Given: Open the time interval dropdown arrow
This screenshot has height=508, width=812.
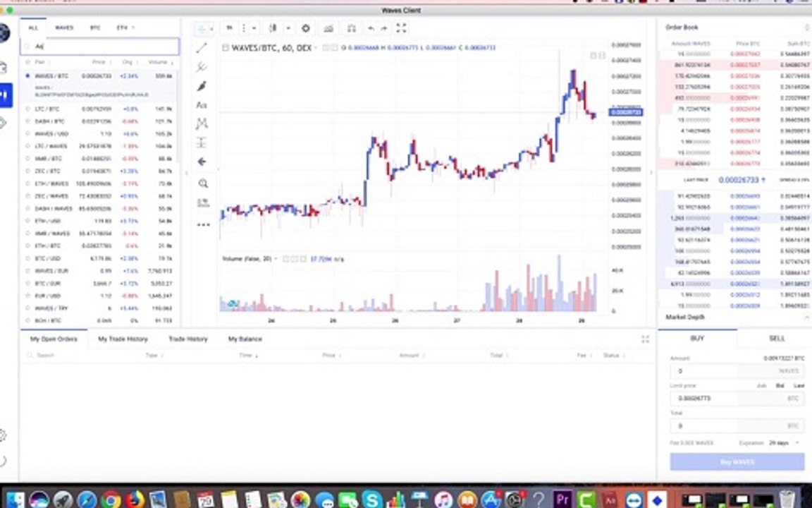Looking at the screenshot, I should pos(254,28).
